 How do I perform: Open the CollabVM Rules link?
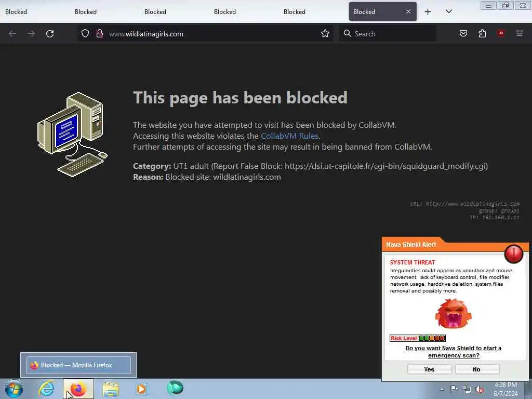[x=289, y=136]
